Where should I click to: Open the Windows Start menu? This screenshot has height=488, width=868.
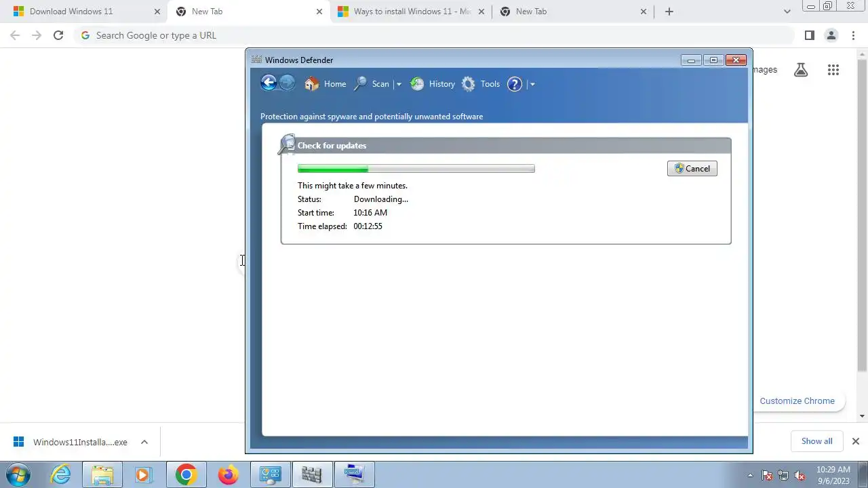coord(18,474)
